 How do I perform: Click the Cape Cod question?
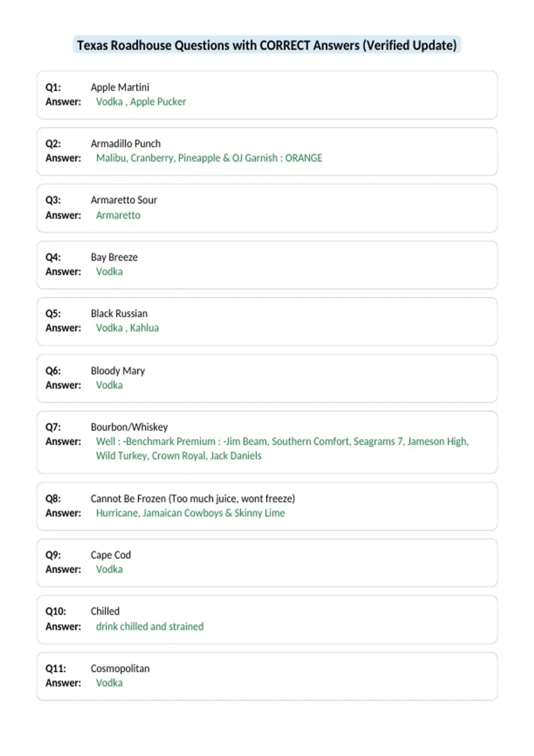click(111, 555)
